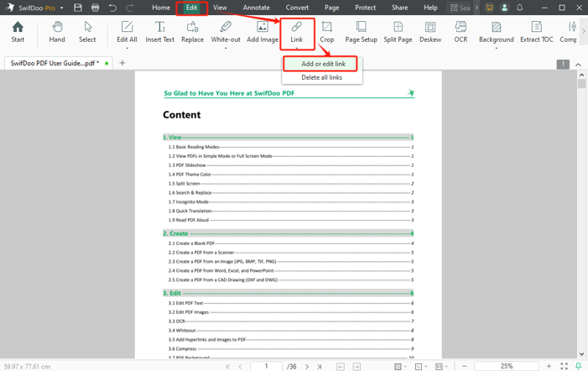Open the Home tab
Image resolution: width=588 pixels, height=371 pixels.
coord(161,8)
